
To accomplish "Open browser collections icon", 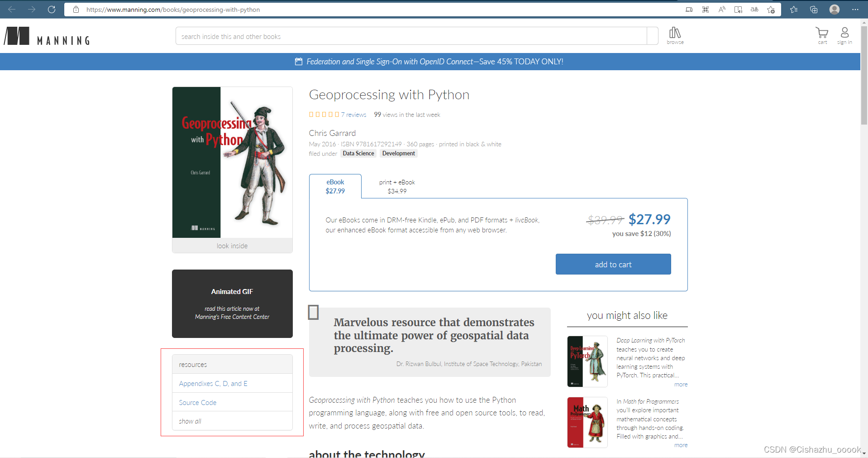I will click(x=814, y=10).
